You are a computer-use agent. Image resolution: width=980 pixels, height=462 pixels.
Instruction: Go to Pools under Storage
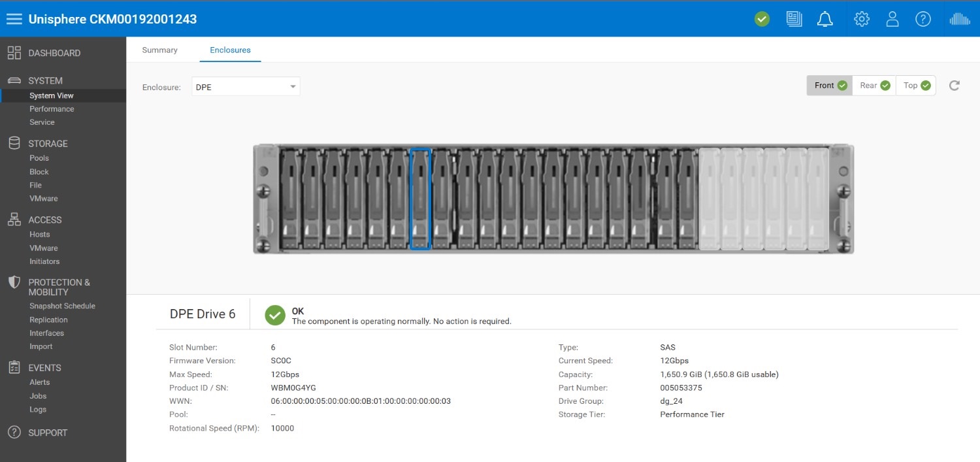point(39,158)
